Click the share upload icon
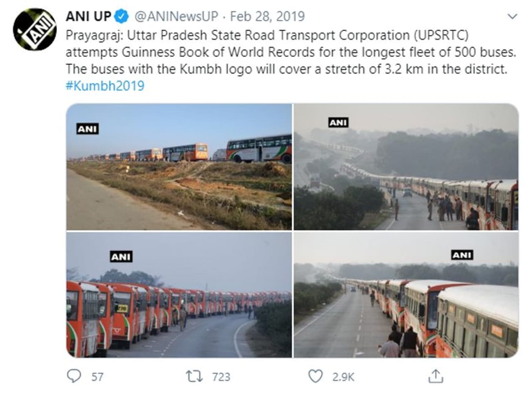Screen dimensions: 532x393 (x=435, y=376)
